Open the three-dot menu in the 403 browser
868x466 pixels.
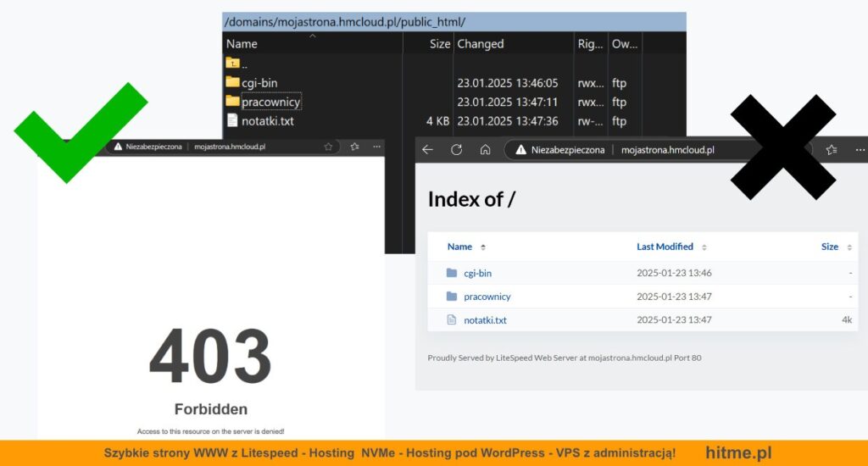pos(376,147)
